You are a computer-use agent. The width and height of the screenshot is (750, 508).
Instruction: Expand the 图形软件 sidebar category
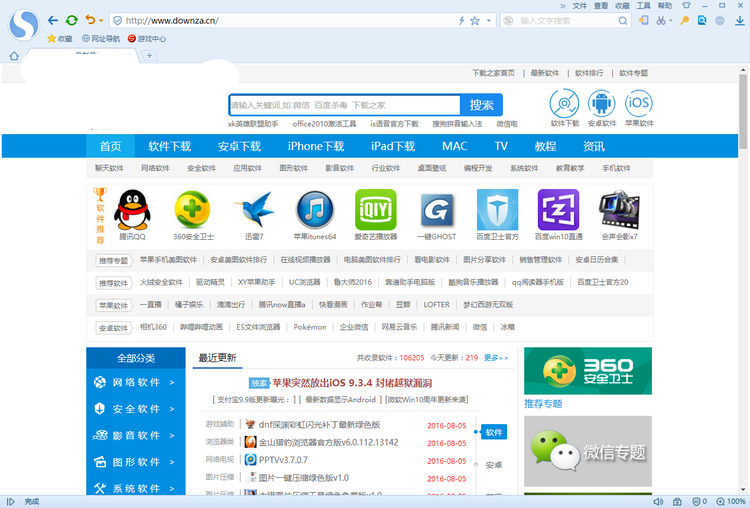pyautogui.click(x=136, y=462)
